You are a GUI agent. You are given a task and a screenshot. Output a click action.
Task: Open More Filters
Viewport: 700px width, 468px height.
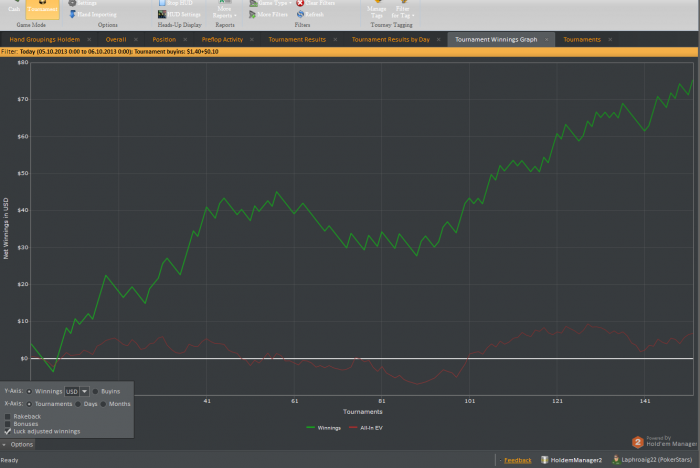coord(268,14)
